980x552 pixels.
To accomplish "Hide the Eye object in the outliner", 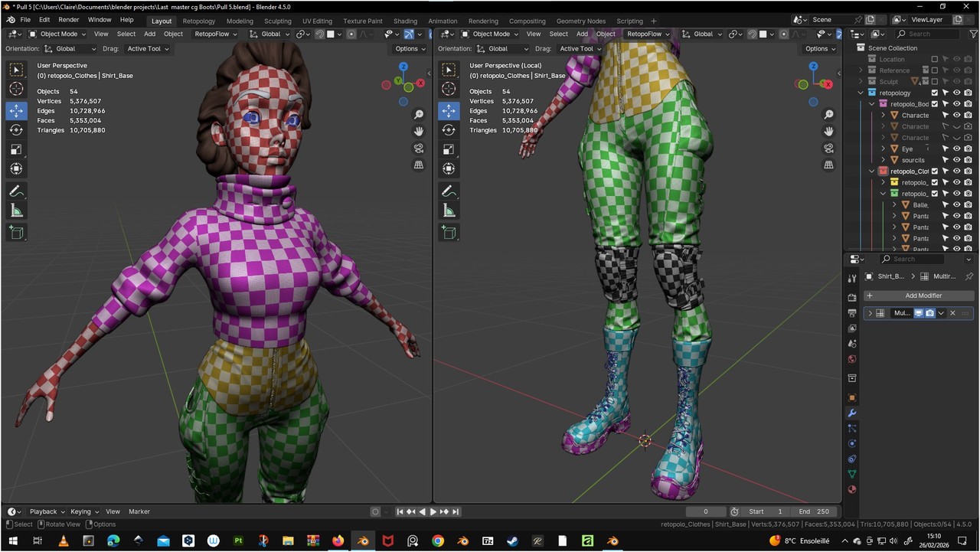I will pos(956,149).
